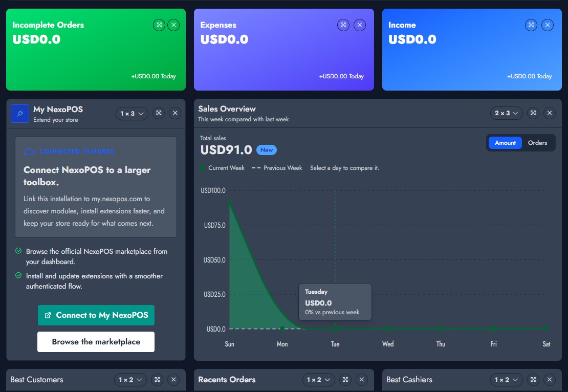Screen dimensions: 568x392
Task: Click the USD91.0 total sales value
Action: 226,150
